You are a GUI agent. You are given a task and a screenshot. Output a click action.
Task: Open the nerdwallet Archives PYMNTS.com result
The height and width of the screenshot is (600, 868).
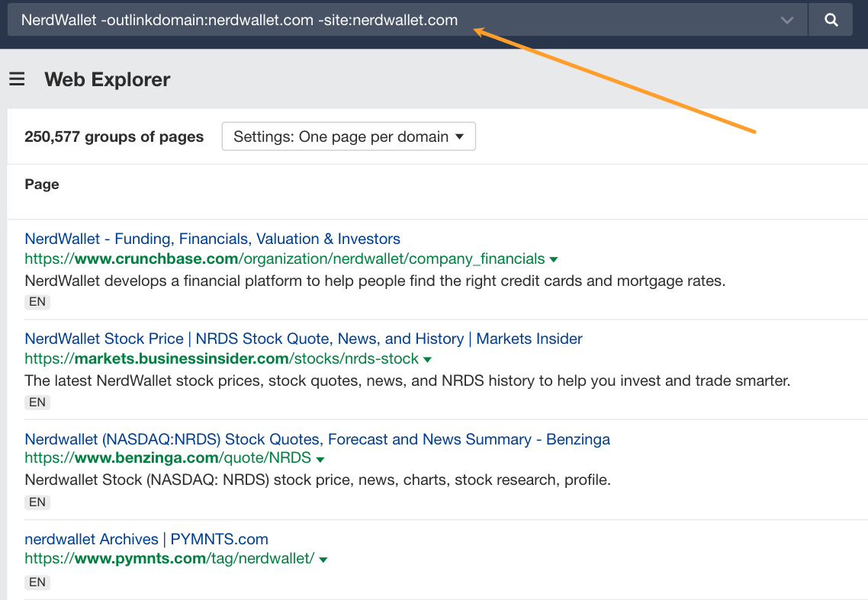tap(146, 539)
